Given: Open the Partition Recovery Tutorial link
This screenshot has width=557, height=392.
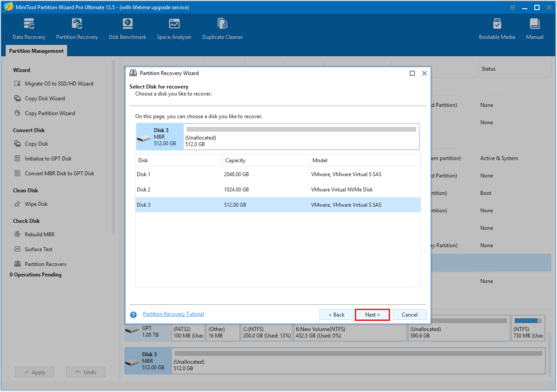Looking at the screenshot, I should click(x=173, y=314).
